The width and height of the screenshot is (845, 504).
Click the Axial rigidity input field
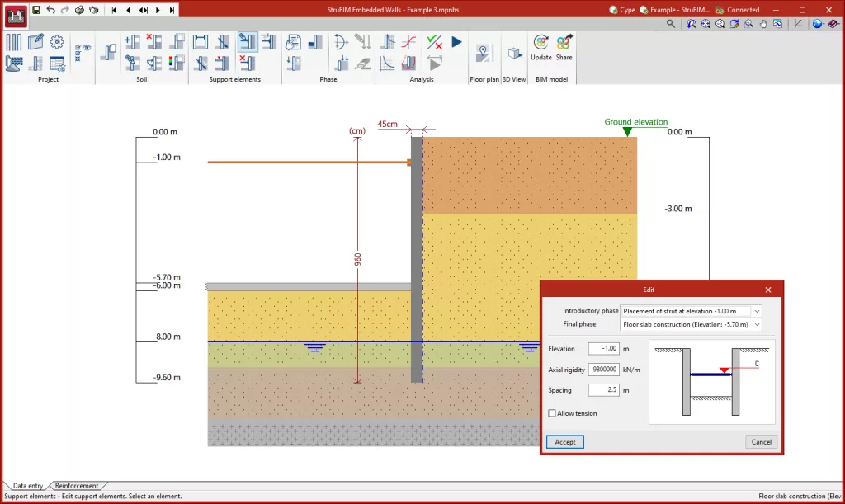coord(603,370)
